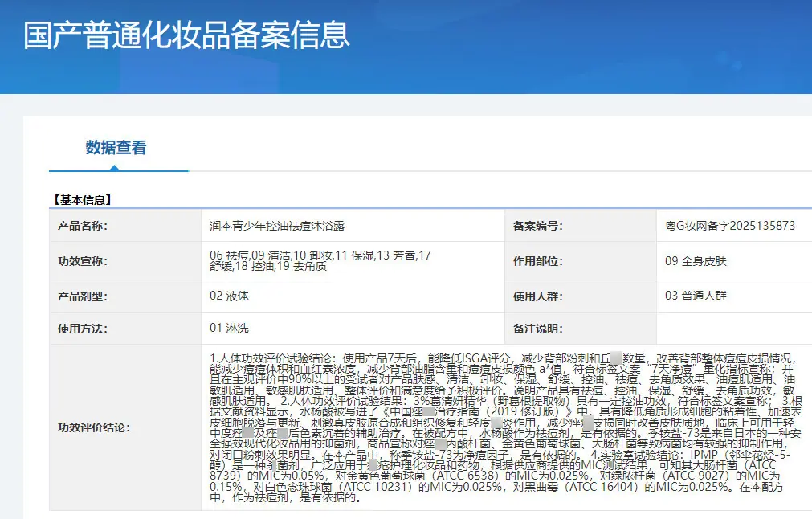Click the 使用人群 label cell

coord(581,296)
